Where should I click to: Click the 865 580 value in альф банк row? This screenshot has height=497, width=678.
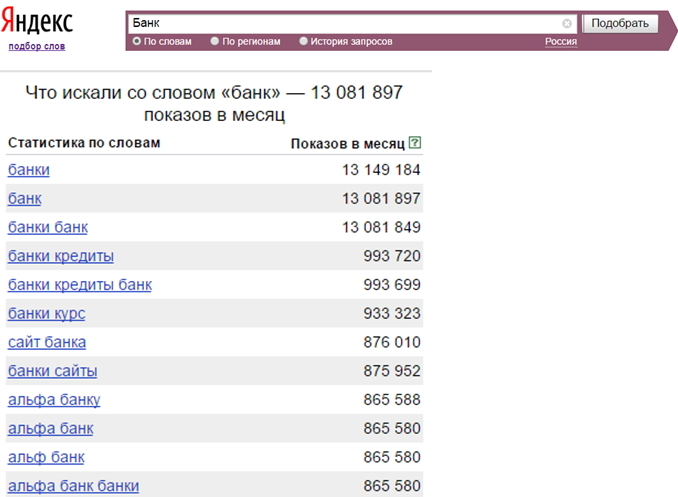click(392, 457)
